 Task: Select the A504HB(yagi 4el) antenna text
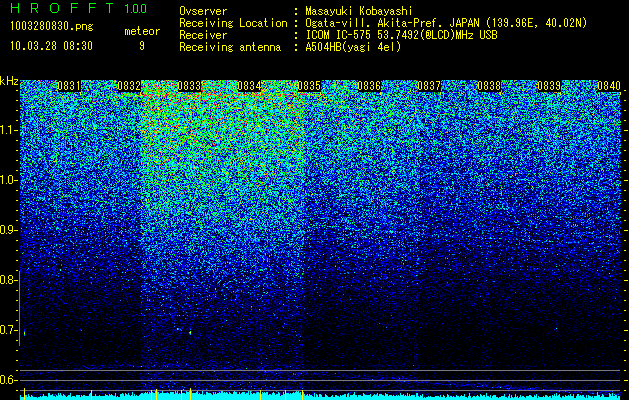tap(353, 47)
